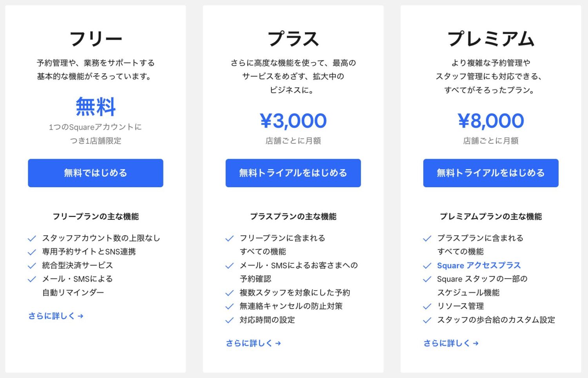Click the checkmark beside 専用予約サイトとSNS連携
Viewport: 588px width, 378px height.
point(32,251)
